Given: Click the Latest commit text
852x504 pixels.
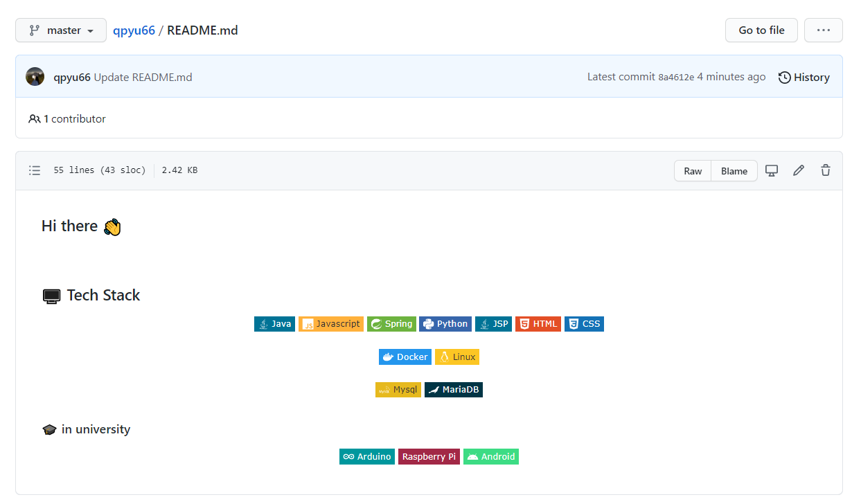Looking at the screenshot, I should [x=621, y=77].
